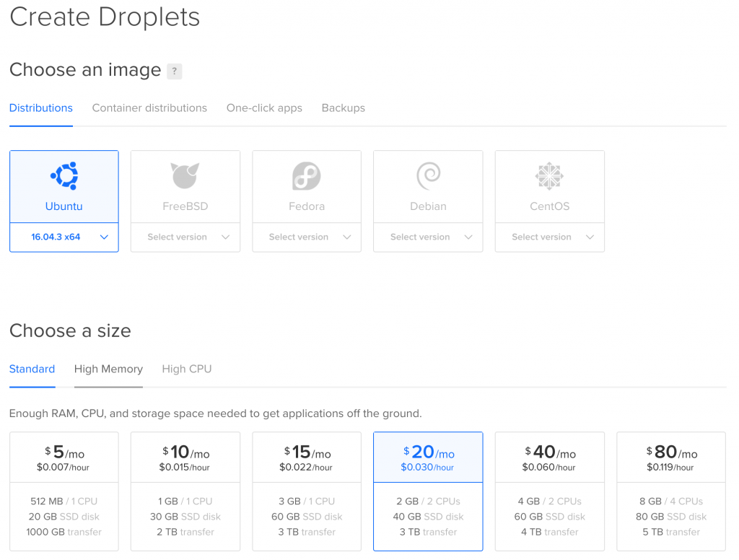Screen dimensions: 739x560
Task: Choose the $10/mo droplet plan
Action: (x=185, y=491)
